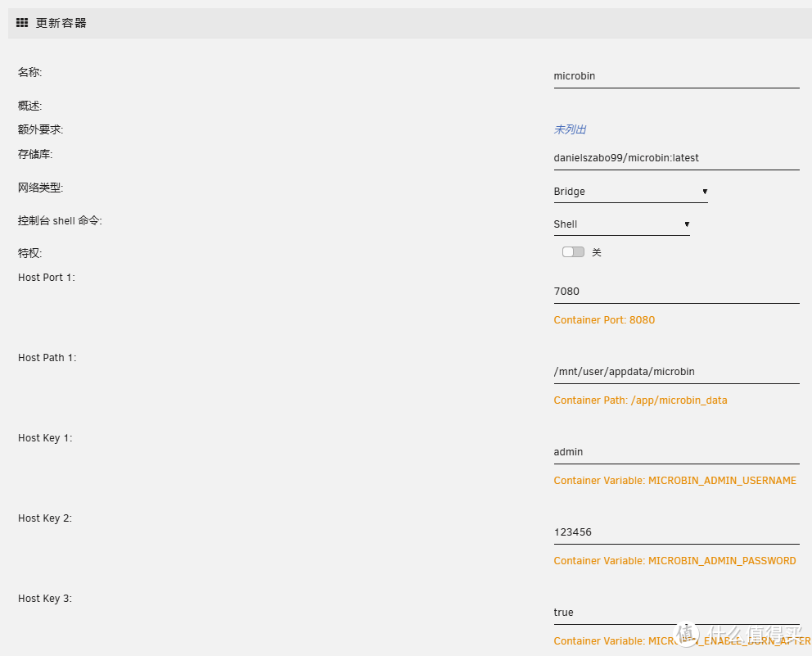
Task: Select the Host Path 1 appdata field
Action: (x=676, y=372)
